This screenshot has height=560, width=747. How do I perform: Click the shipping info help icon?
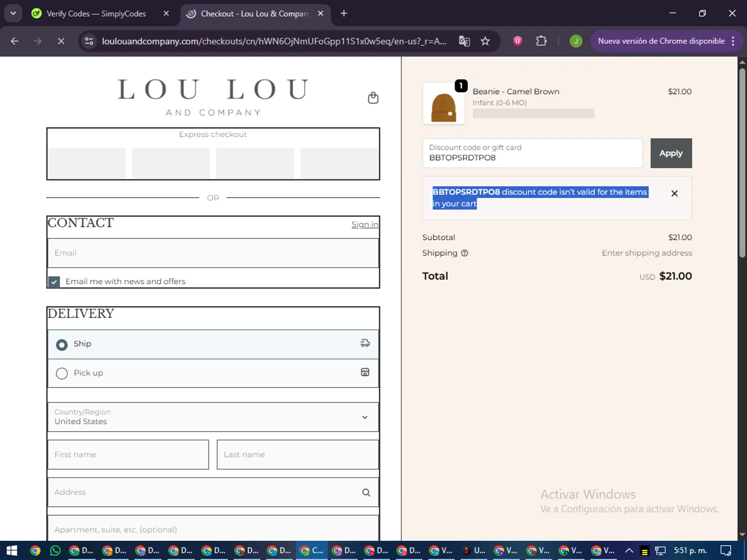click(465, 253)
